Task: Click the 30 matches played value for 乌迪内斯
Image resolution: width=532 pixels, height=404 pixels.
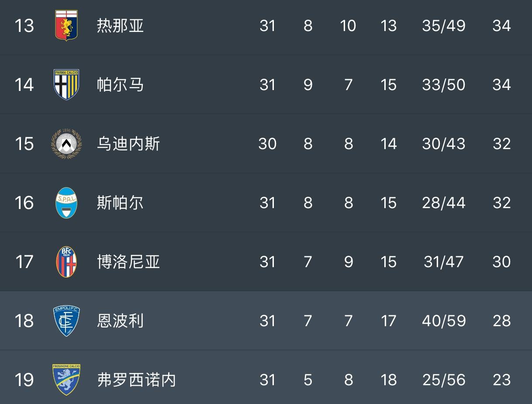Action: click(267, 144)
